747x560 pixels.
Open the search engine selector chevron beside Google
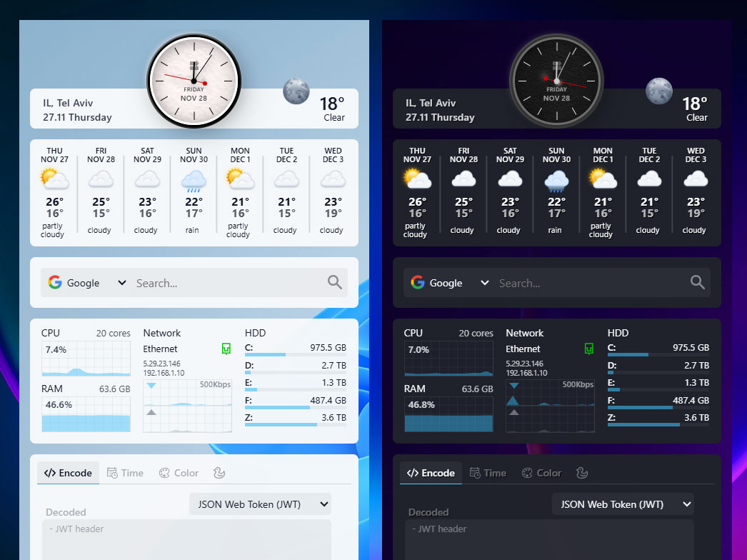121,282
